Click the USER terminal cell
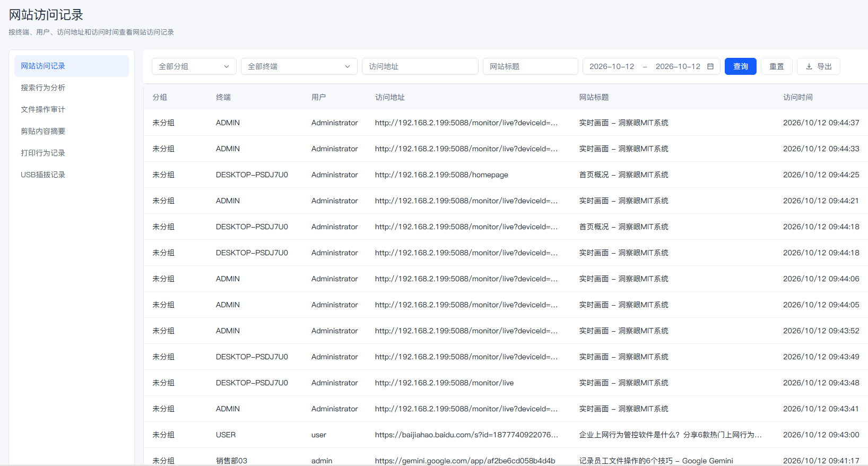 click(226, 435)
